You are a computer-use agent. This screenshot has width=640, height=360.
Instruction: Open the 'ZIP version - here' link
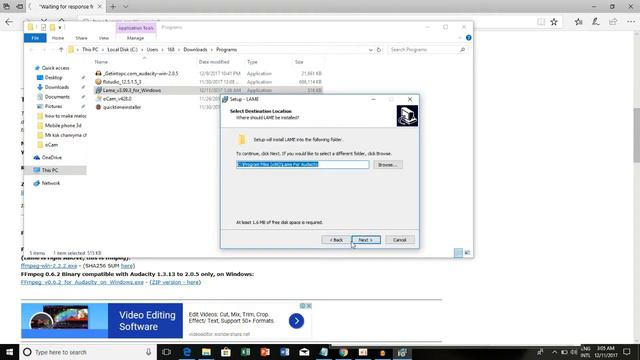(175, 282)
